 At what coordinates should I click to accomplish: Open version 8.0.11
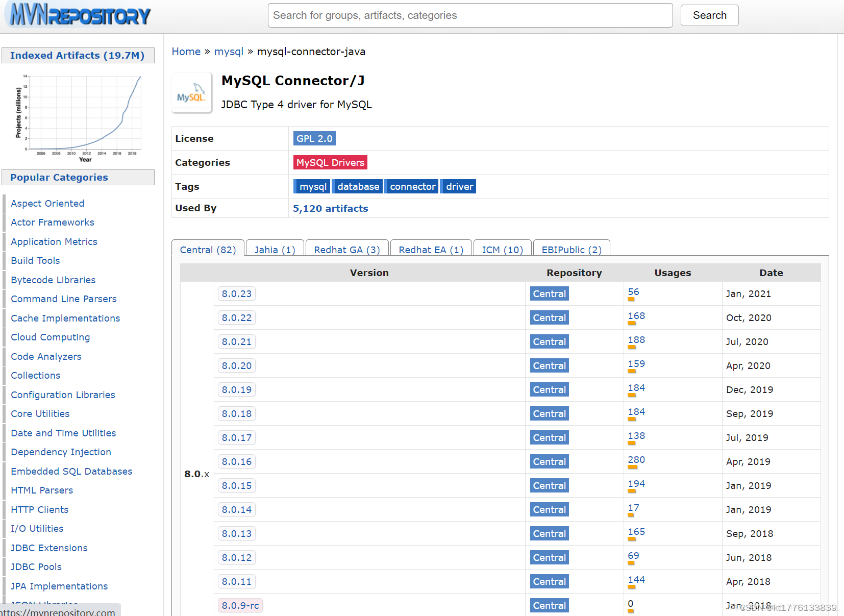[237, 581]
